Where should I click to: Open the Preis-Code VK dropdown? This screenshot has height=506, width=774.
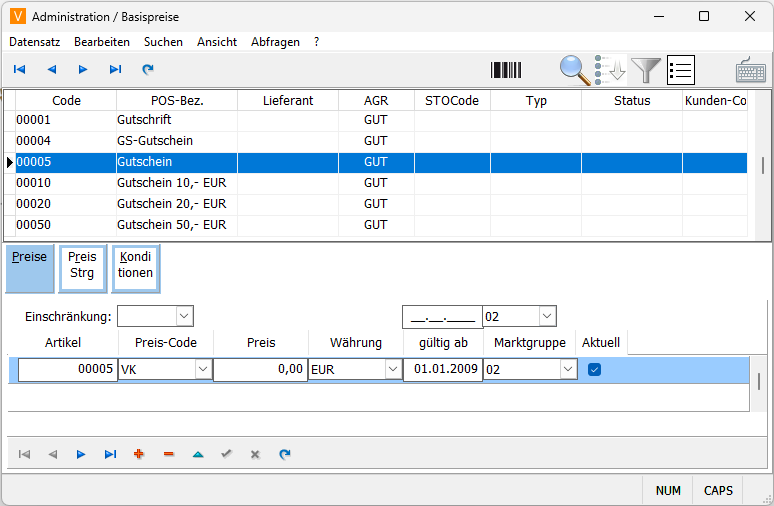(x=203, y=370)
